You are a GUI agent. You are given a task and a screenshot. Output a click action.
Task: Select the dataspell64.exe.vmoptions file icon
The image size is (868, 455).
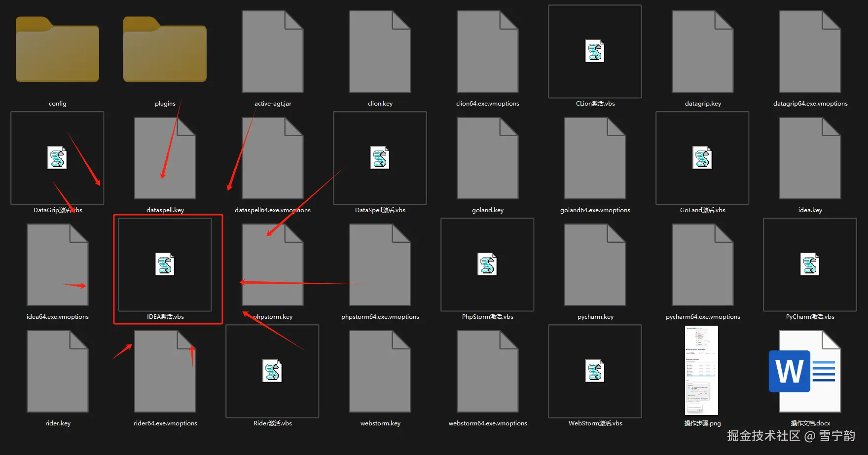pos(273,158)
